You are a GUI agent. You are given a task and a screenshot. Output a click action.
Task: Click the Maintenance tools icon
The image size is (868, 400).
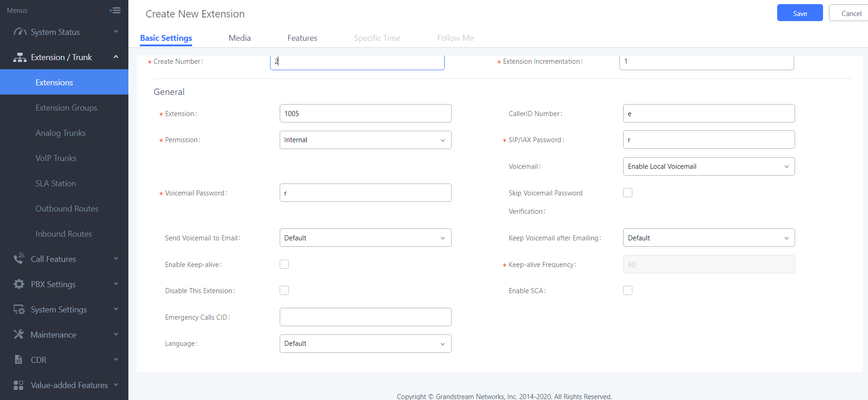[x=19, y=334]
